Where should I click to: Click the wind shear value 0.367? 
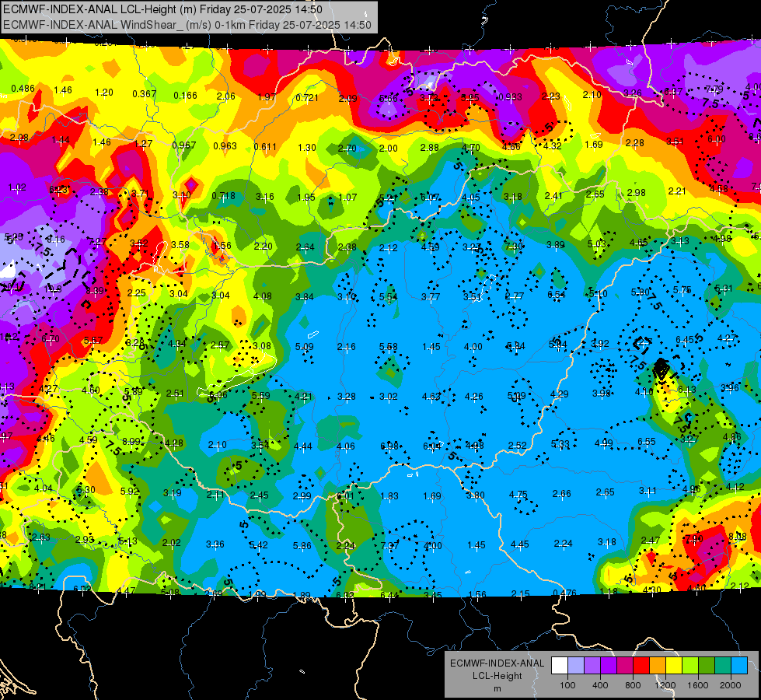[144, 94]
